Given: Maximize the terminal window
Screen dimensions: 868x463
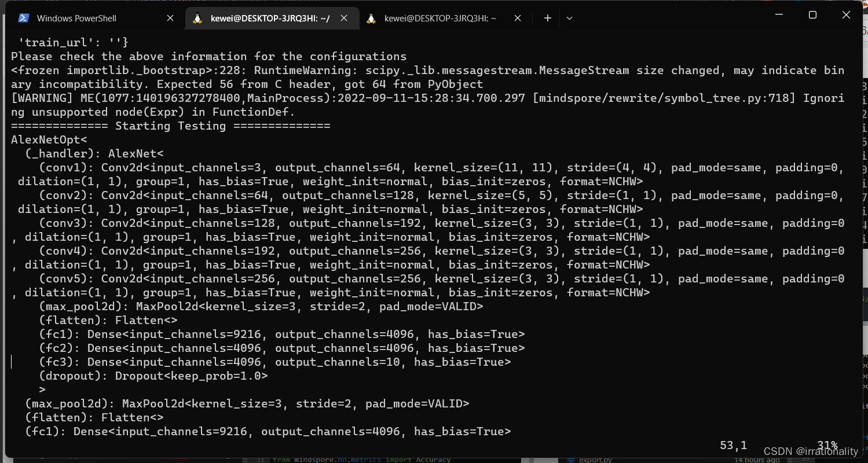Looking at the screenshot, I should point(812,15).
